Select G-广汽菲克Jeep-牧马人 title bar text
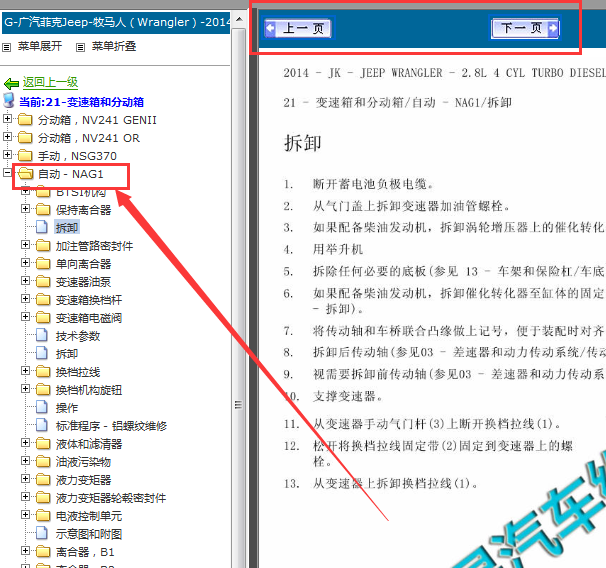The height and width of the screenshot is (568, 606). [117, 22]
